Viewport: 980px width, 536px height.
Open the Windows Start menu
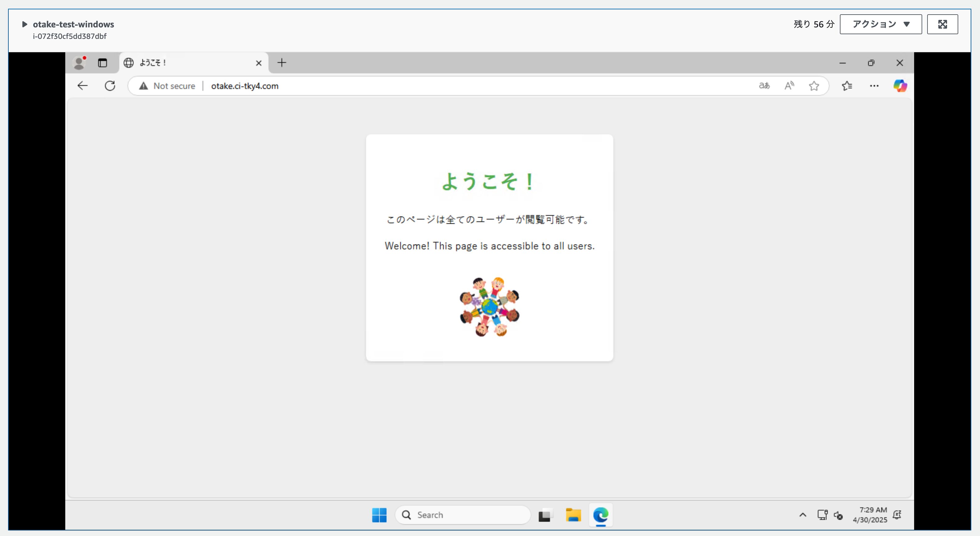379,515
